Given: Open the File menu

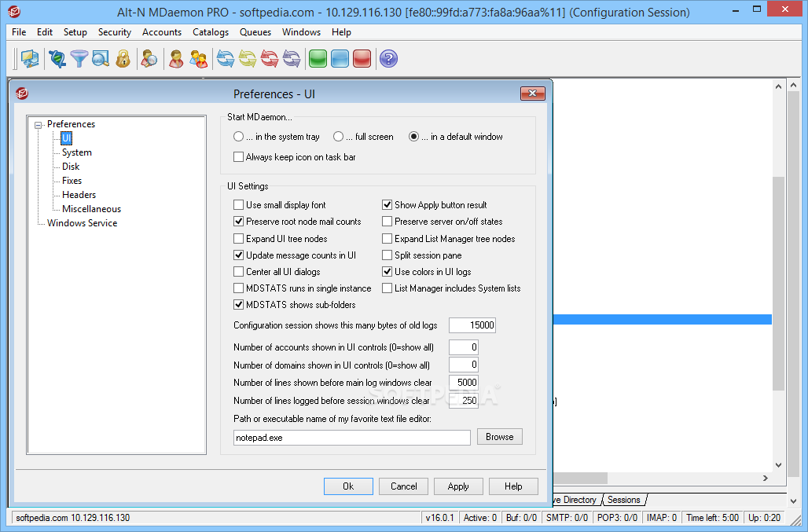Looking at the screenshot, I should click(x=19, y=32).
